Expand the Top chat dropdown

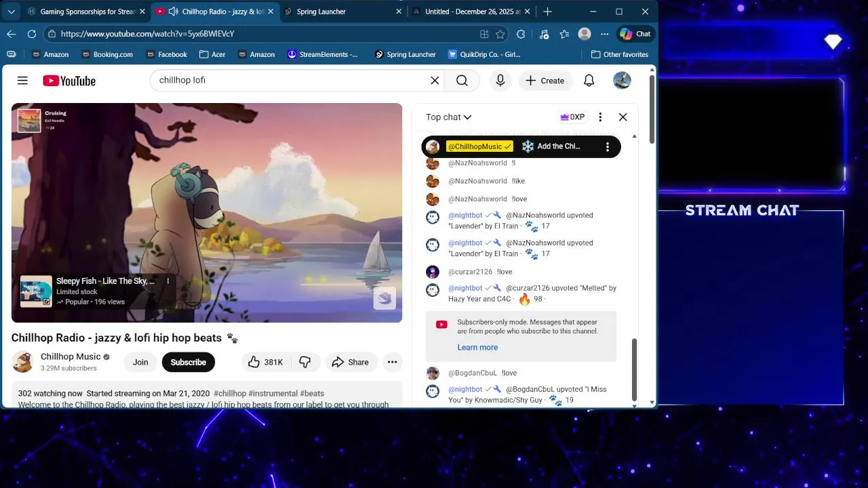click(x=448, y=117)
